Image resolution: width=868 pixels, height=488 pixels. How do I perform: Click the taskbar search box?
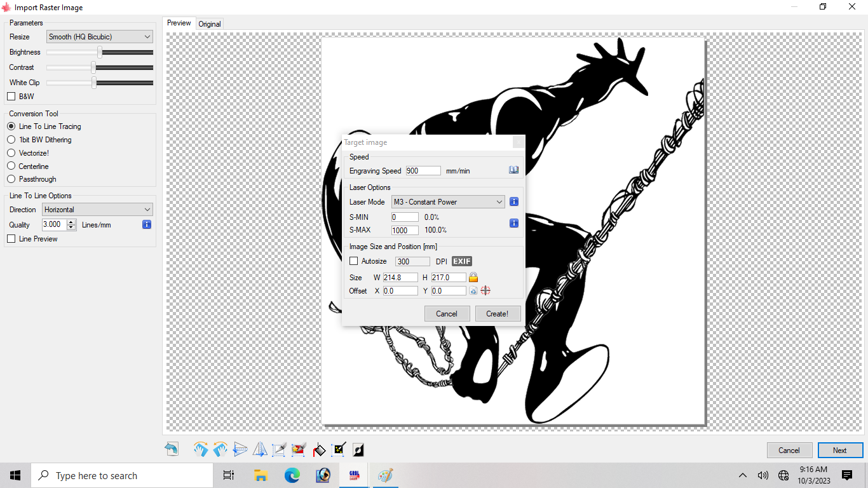point(121,475)
